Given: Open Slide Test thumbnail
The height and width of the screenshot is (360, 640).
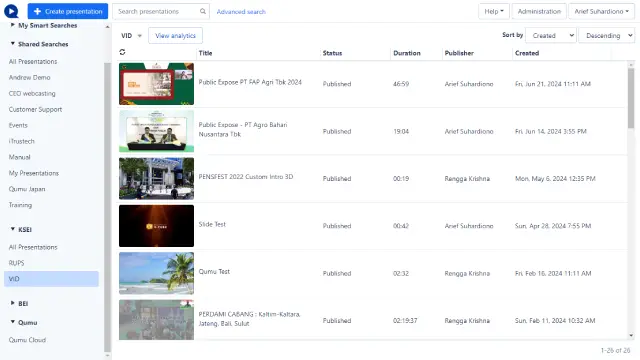Looking at the screenshot, I should point(156,226).
